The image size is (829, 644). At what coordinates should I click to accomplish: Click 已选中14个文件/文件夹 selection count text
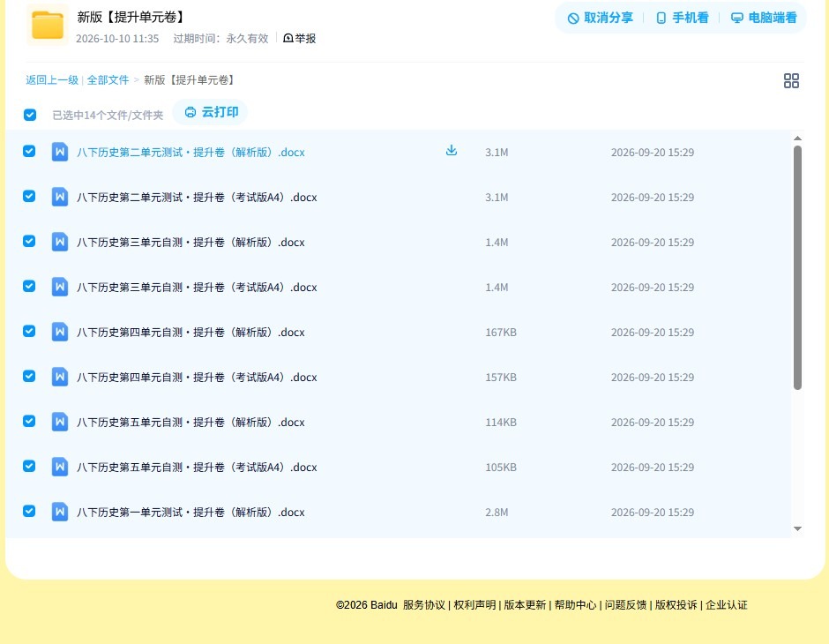pos(108,115)
